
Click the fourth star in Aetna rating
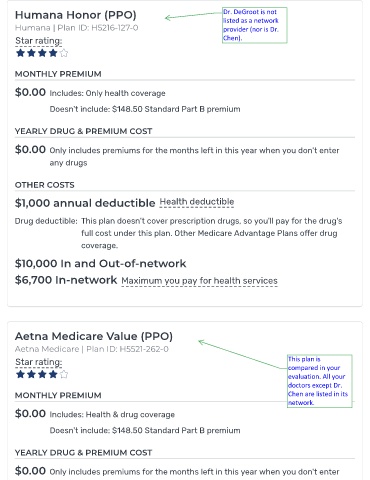(53, 374)
